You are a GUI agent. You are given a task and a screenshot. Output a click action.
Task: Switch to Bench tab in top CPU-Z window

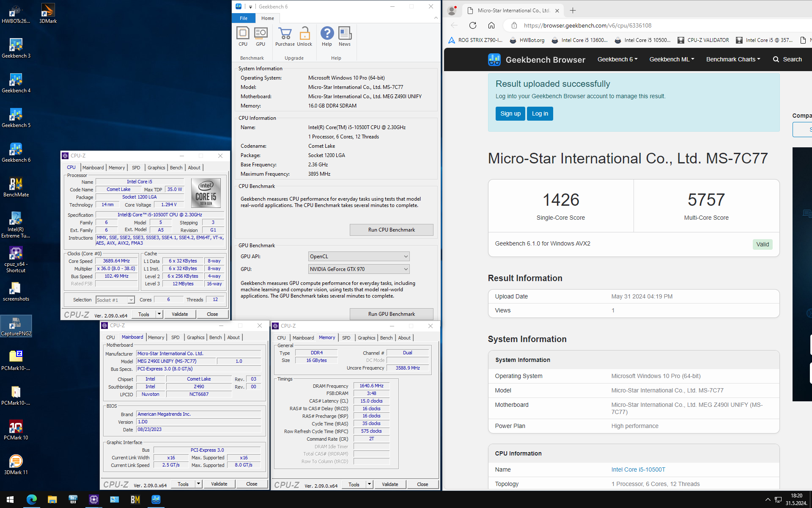176,168
